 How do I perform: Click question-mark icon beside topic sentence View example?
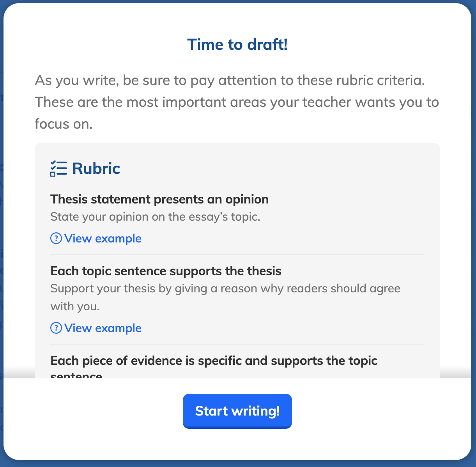click(x=56, y=328)
